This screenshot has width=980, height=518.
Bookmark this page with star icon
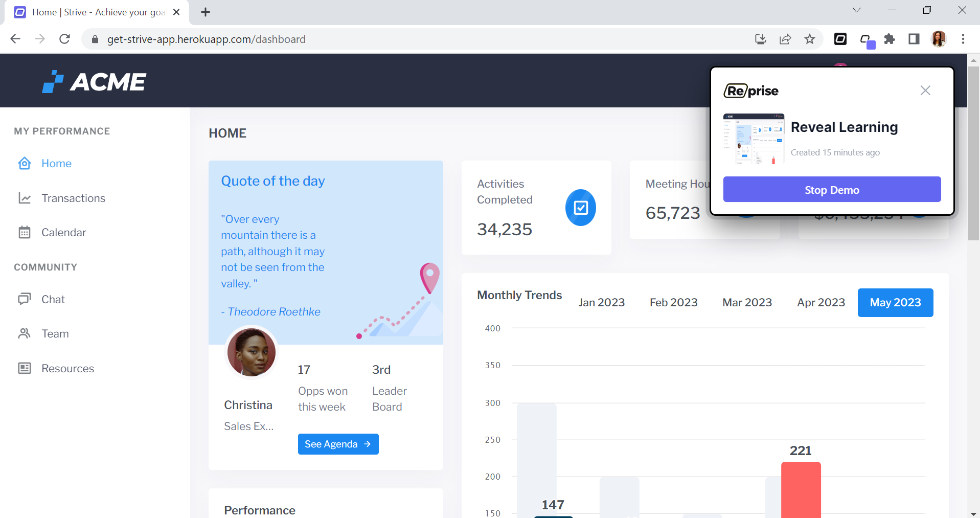[810, 39]
